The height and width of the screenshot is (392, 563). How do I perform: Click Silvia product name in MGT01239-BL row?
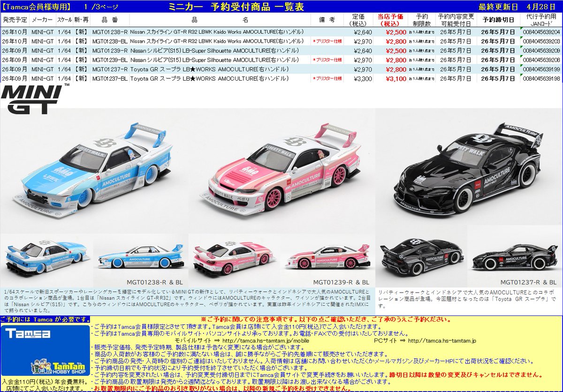pos(214,60)
